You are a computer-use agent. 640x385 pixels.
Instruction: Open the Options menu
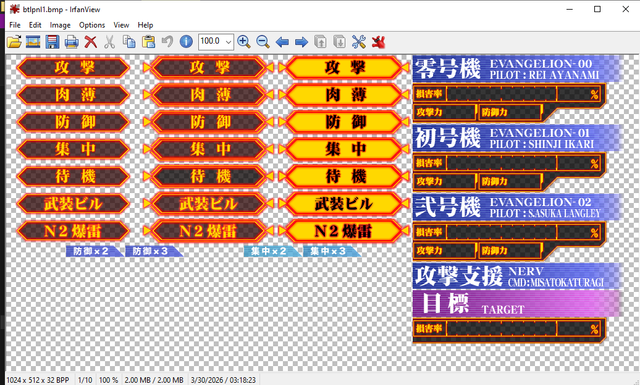pyautogui.click(x=92, y=25)
